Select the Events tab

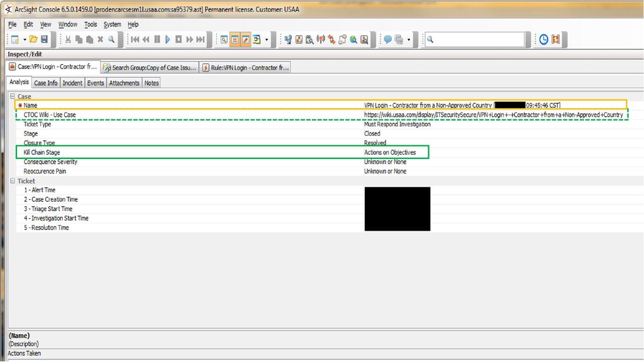[96, 83]
